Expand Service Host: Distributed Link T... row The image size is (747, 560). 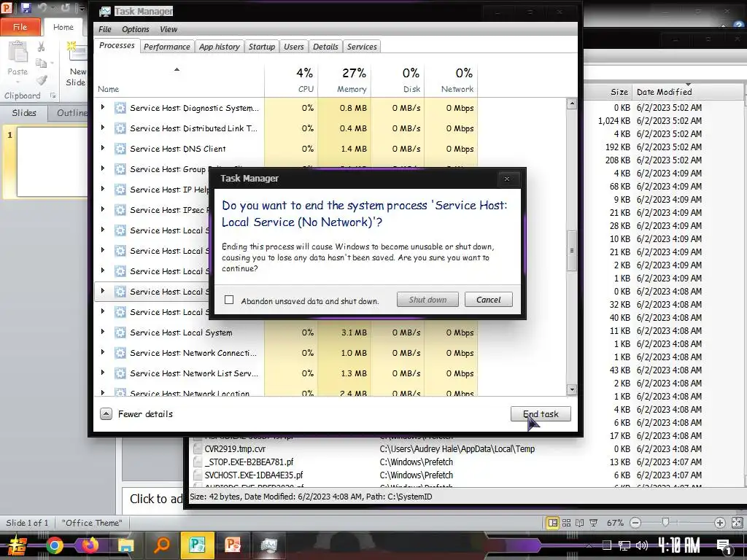tap(102, 128)
